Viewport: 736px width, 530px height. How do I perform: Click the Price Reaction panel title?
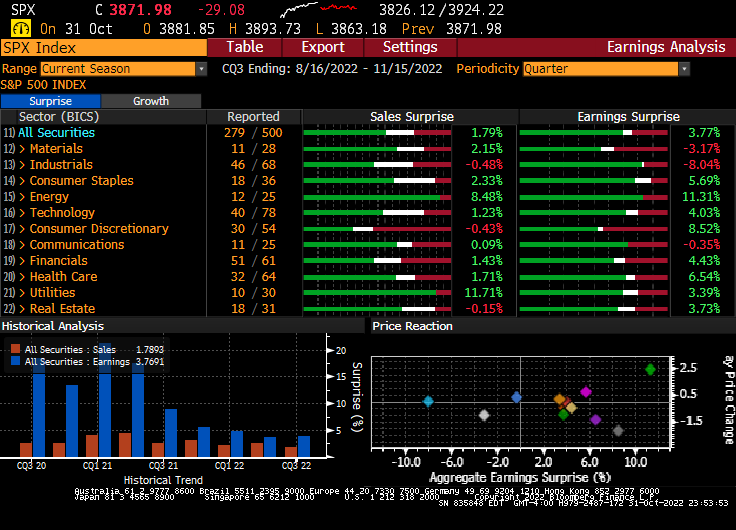point(412,326)
